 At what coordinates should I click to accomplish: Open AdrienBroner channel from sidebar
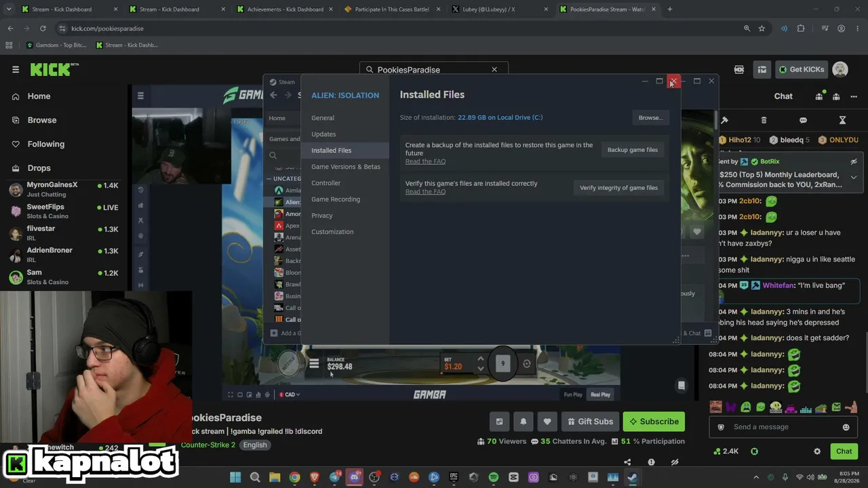(64, 255)
